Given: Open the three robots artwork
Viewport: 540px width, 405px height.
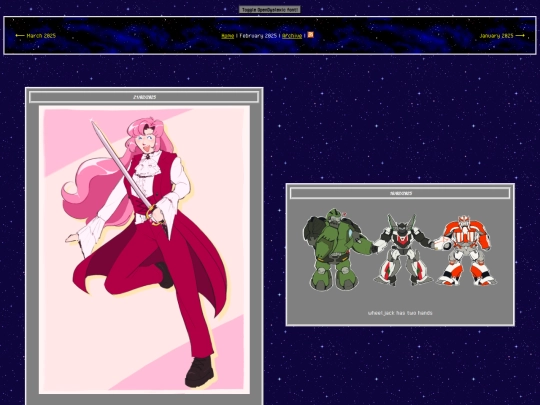Looking at the screenshot, I should pyautogui.click(x=400, y=251).
